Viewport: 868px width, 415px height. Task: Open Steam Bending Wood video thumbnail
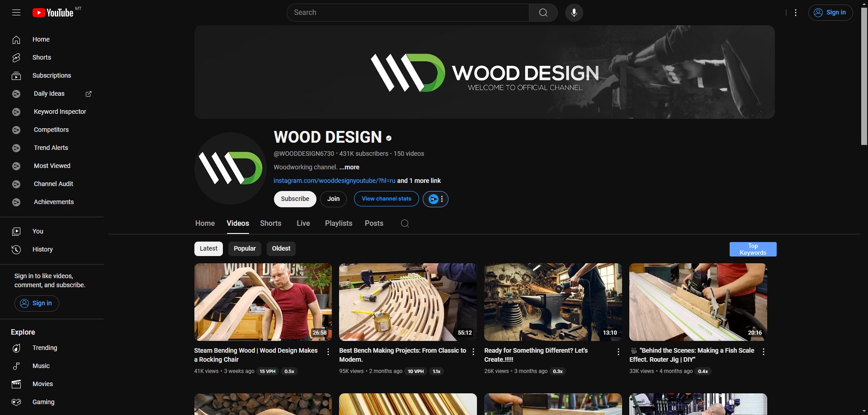(x=263, y=302)
